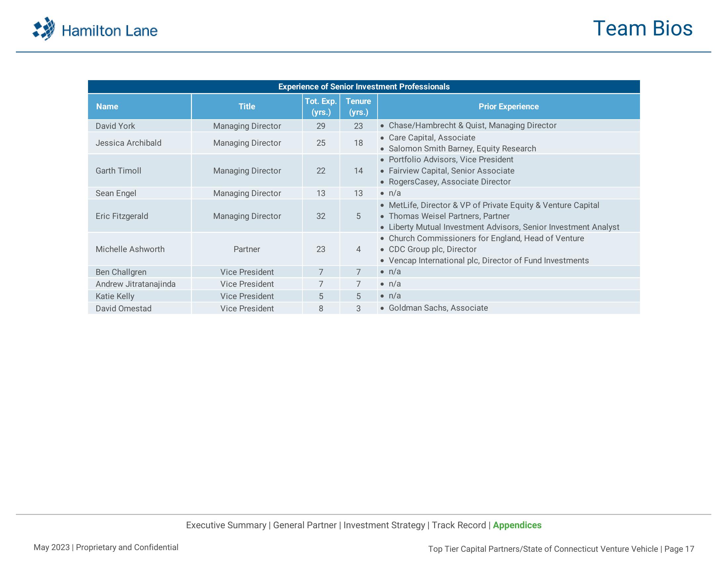728x563 pixels.
Task: Click the Title column header
Action: pyautogui.click(x=247, y=106)
